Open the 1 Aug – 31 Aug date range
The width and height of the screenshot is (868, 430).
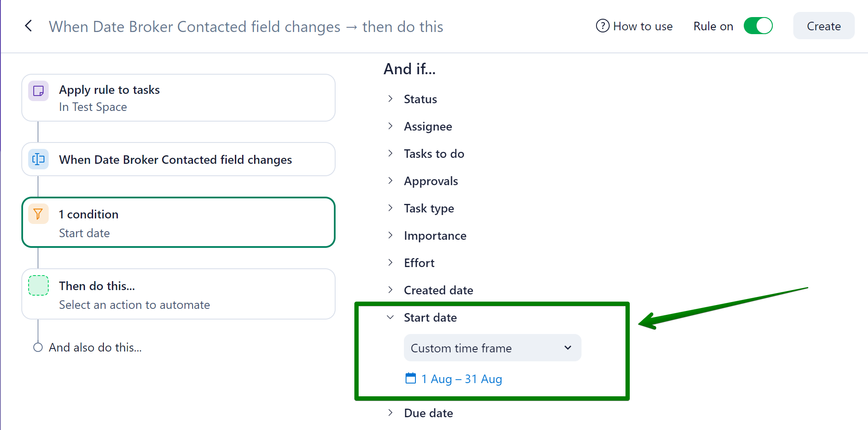(462, 379)
